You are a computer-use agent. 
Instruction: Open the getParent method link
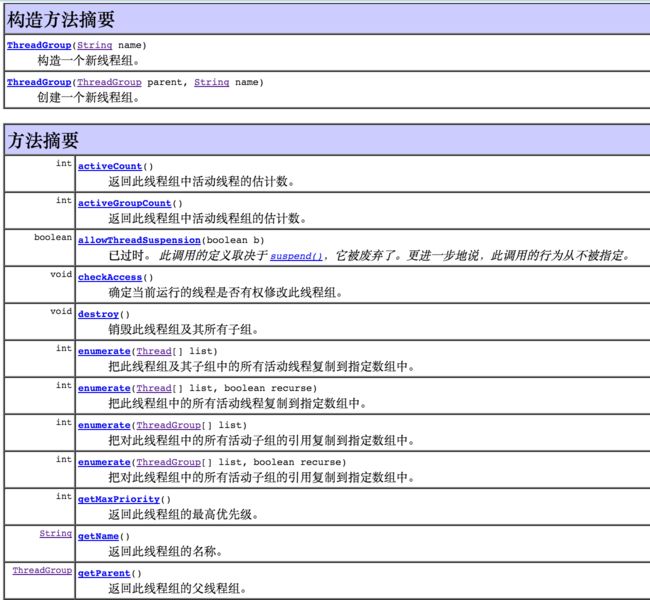click(x=104, y=573)
